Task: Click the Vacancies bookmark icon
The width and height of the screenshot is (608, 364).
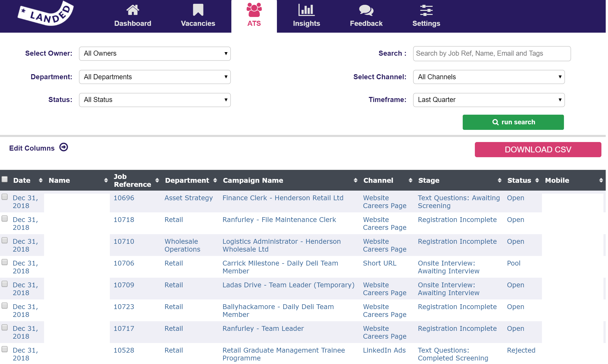Action: pos(198,10)
